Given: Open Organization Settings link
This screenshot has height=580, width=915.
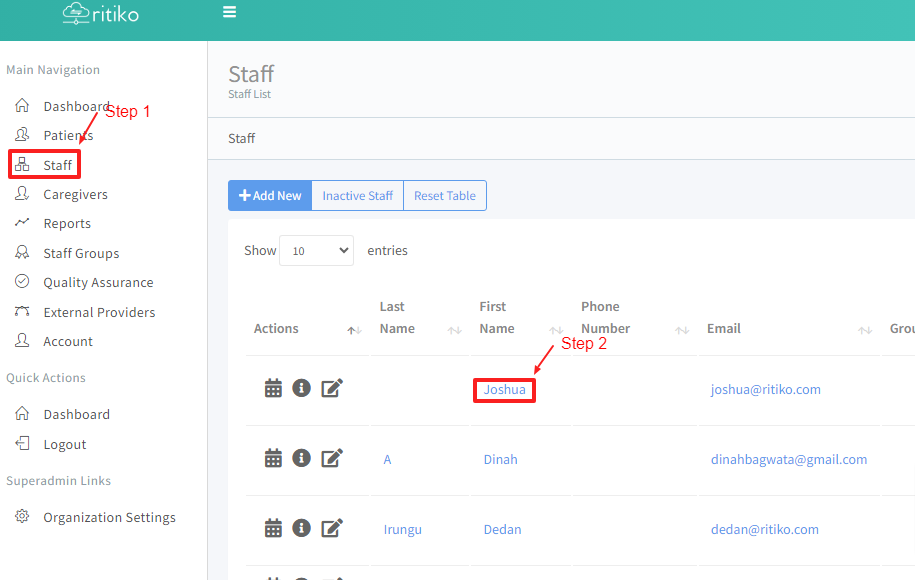Looking at the screenshot, I should 109,518.
